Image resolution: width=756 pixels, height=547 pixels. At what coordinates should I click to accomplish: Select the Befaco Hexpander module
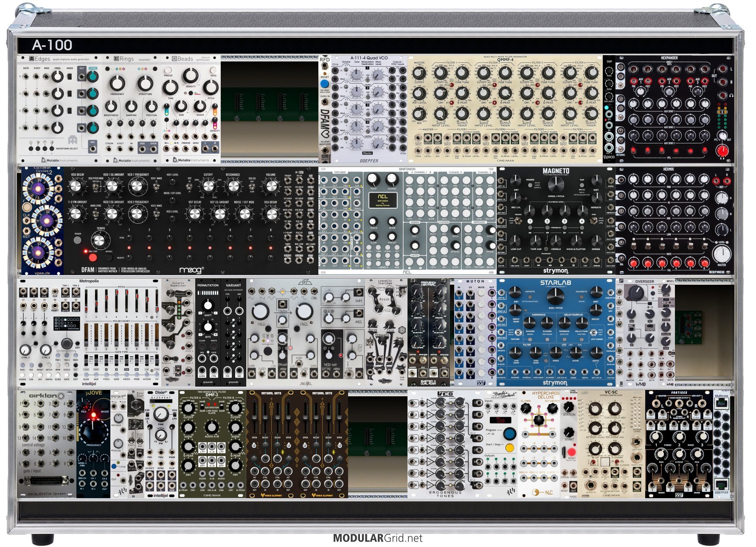pyautogui.click(x=675, y=109)
